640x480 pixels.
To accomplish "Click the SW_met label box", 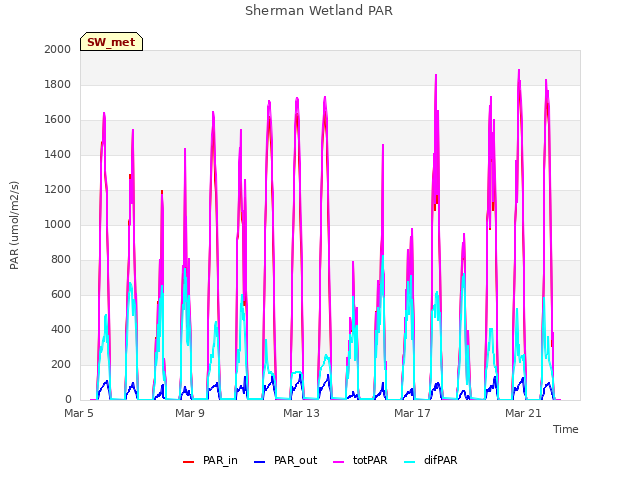I will point(111,42).
